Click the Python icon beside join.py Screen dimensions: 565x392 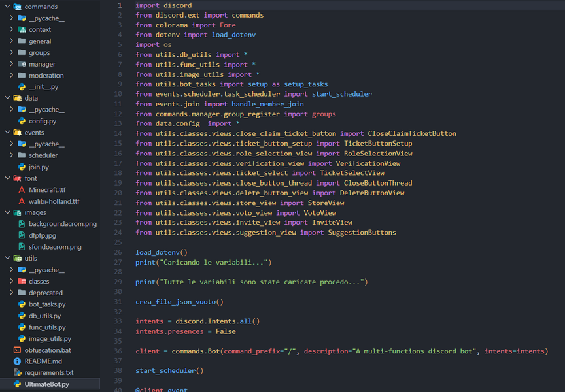22,167
